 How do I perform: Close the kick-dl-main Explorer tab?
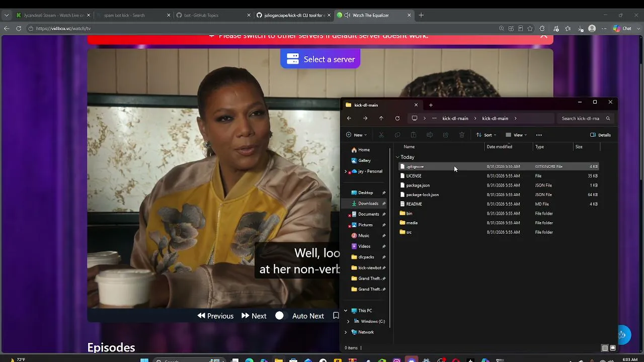coord(416,105)
